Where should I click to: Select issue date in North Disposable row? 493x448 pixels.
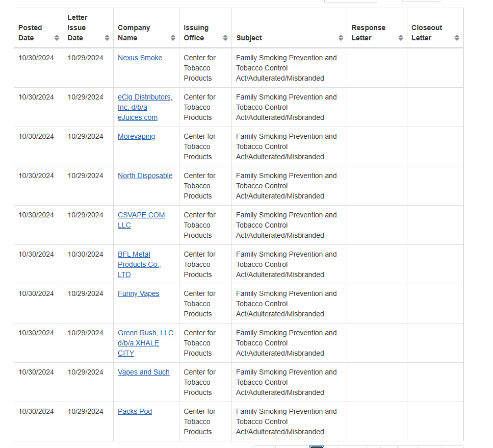coord(86,176)
